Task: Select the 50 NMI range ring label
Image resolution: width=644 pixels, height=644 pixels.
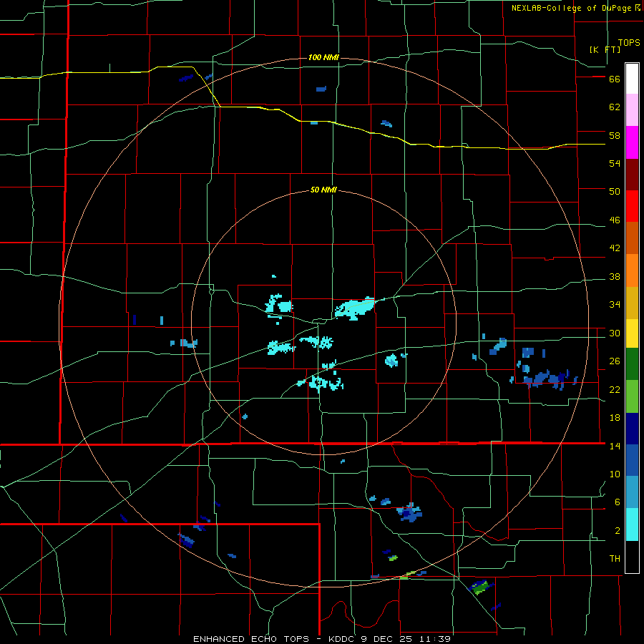Action: pyautogui.click(x=323, y=190)
